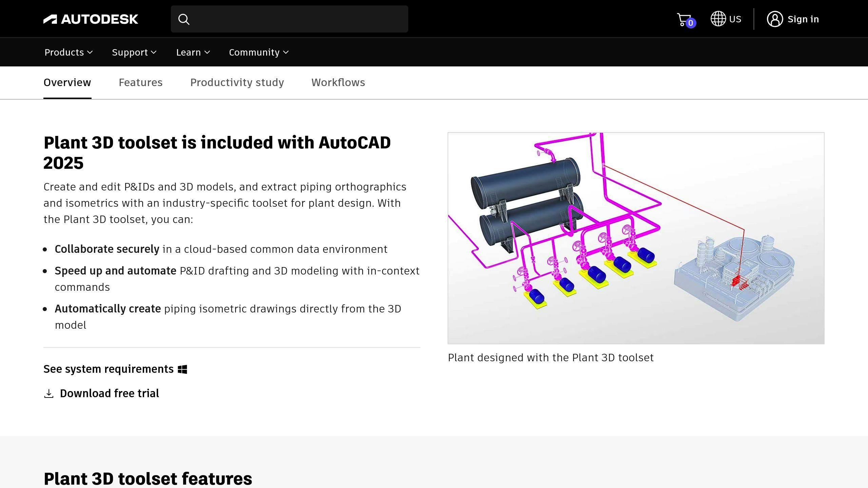
Task: Click the search magnifier icon
Action: [x=184, y=19]
